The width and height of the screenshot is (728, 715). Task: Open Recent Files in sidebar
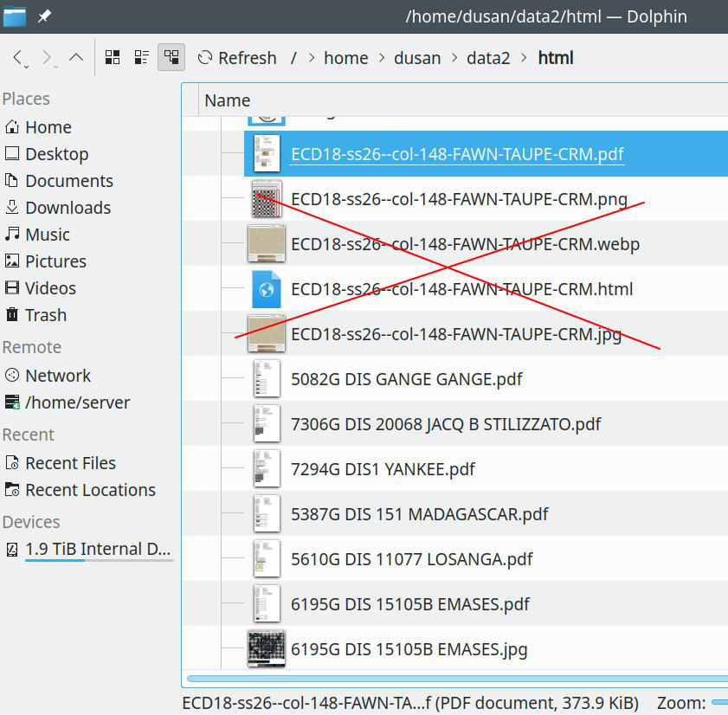click(70, 463)
